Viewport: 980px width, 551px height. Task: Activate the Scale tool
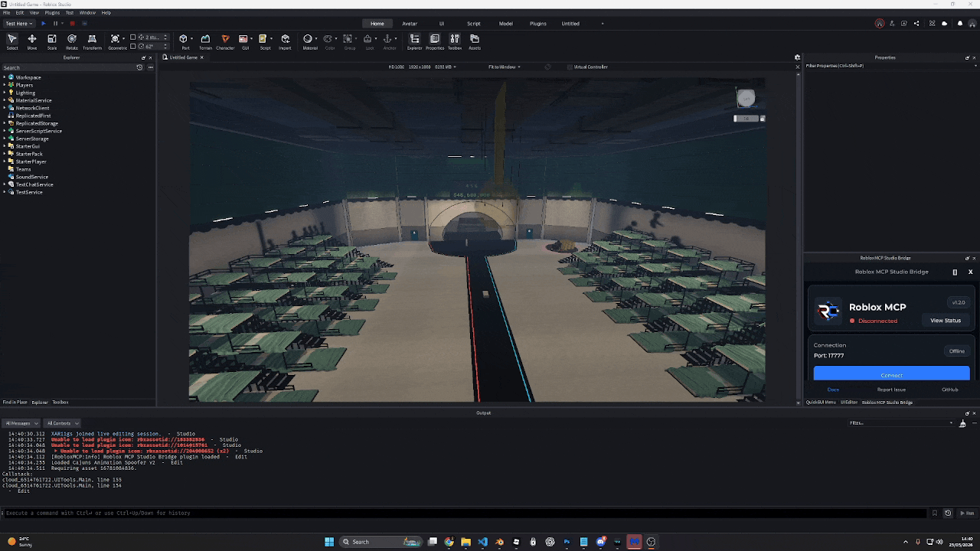pos(52,42)
